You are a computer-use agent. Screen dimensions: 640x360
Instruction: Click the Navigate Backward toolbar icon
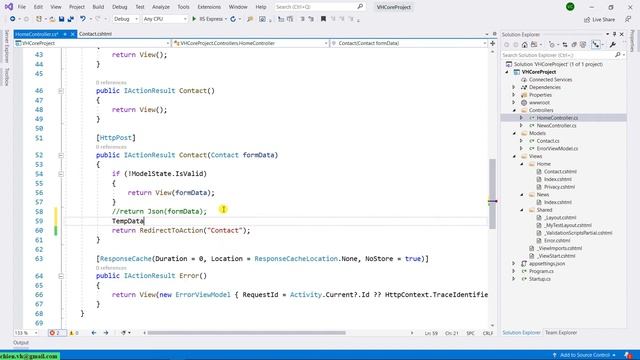pos(12,19)
